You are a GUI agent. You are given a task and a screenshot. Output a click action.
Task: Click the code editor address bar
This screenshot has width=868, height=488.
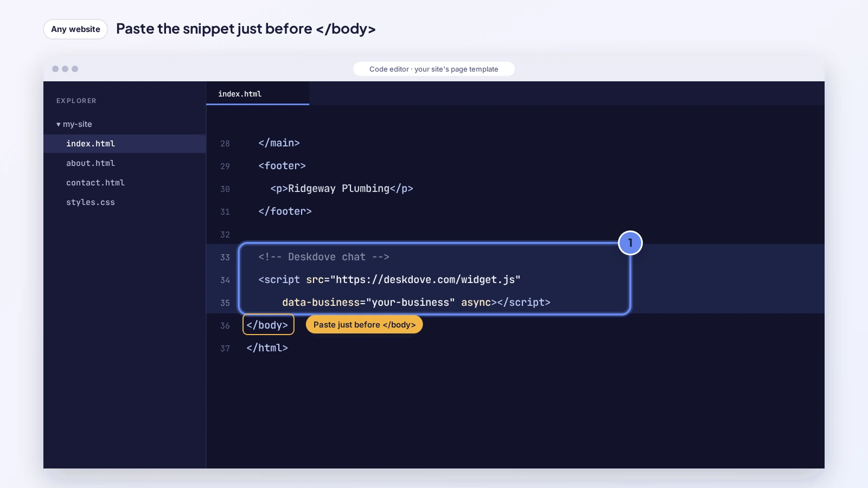tap(434, 69)
